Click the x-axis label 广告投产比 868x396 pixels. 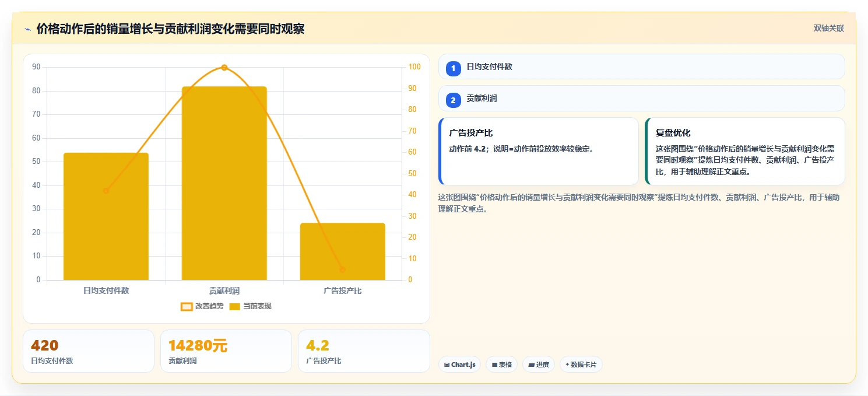[x=342, y=290]
